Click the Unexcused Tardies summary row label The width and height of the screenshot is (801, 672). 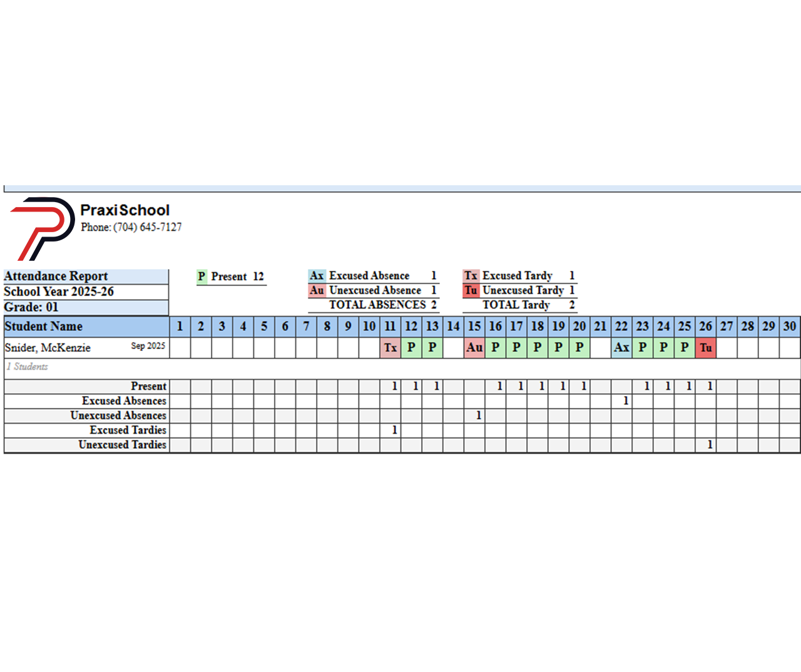123,445
